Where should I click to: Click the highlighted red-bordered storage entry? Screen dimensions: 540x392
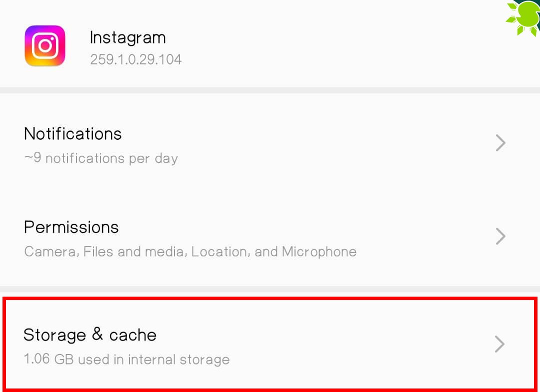[x=270, y=344]
